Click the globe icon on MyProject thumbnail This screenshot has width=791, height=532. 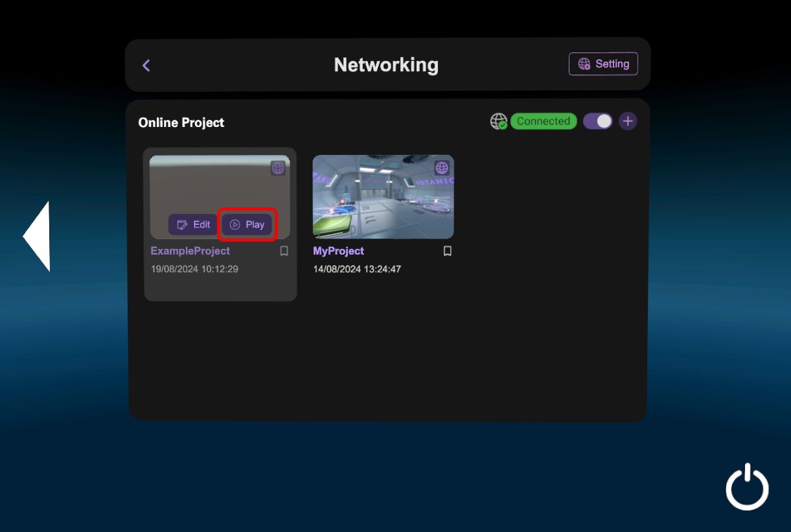click(442, 168)
